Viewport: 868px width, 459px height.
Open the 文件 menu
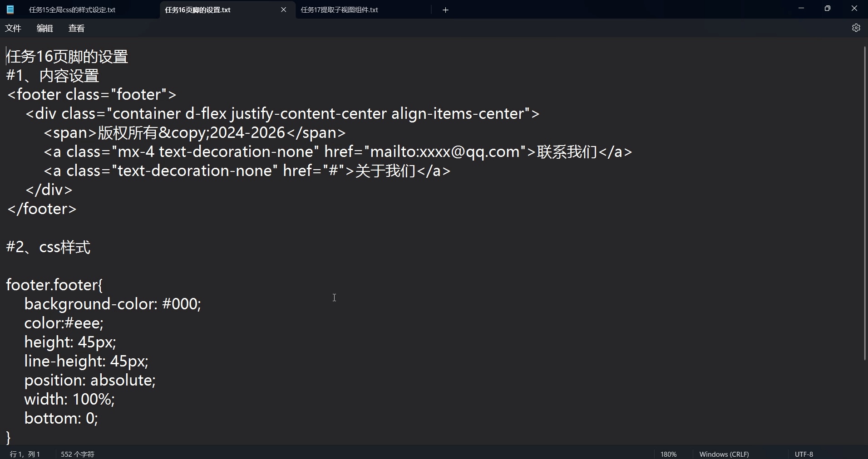click(13, 28)
